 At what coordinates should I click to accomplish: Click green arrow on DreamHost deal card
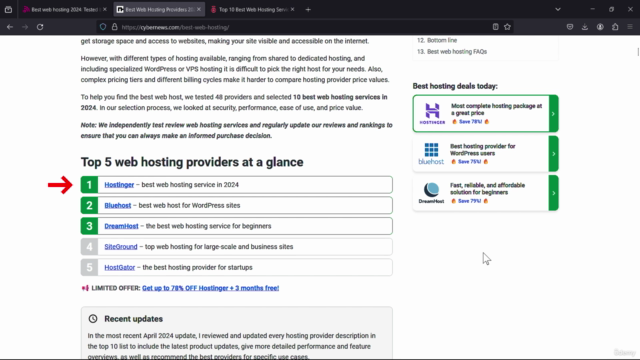pos(553,193)
